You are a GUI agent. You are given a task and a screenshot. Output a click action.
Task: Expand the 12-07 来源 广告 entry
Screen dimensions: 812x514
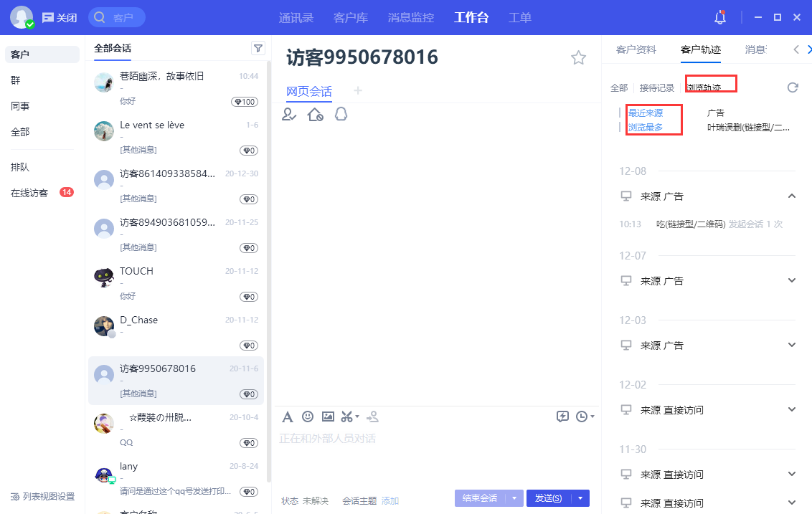tap(792, 280)
